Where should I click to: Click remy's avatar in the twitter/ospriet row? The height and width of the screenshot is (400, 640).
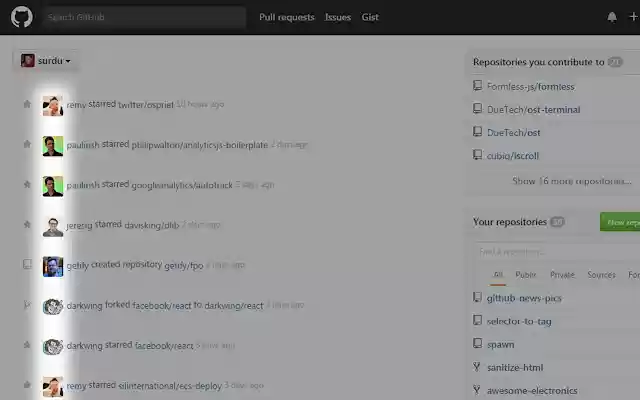pos(53,106)
